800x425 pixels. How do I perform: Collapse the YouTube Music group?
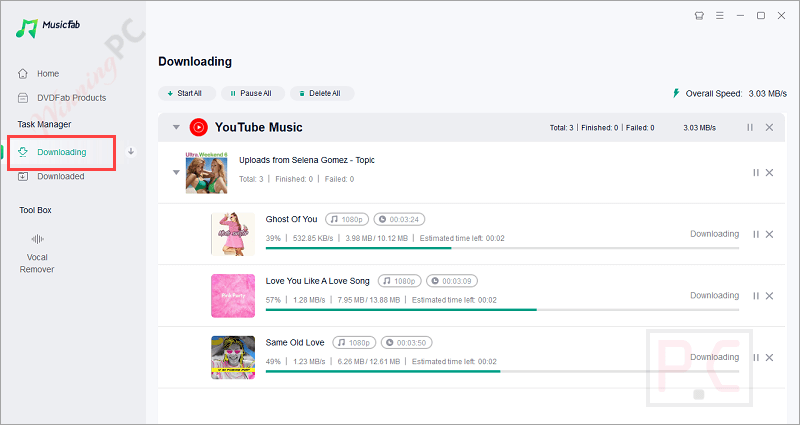click(176, 127)
